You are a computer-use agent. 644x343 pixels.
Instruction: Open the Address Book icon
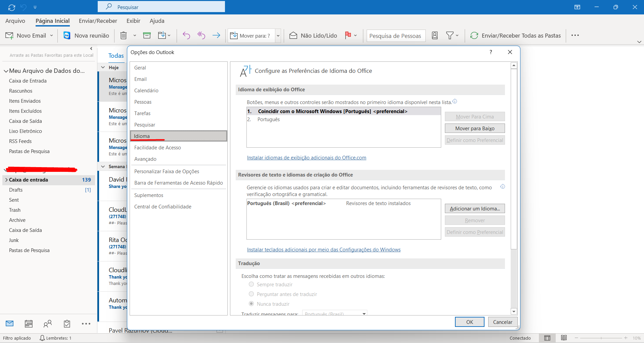pyautogui.click(x=434, y=36)
